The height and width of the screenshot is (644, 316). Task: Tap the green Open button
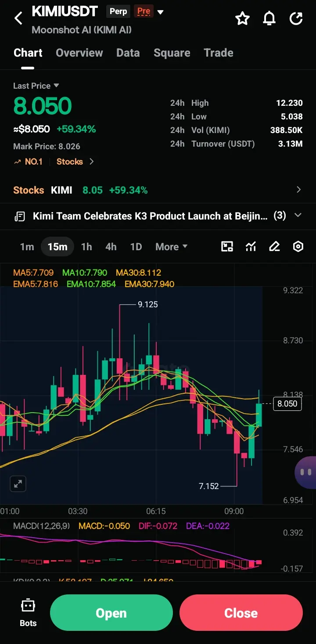[111, 613]
